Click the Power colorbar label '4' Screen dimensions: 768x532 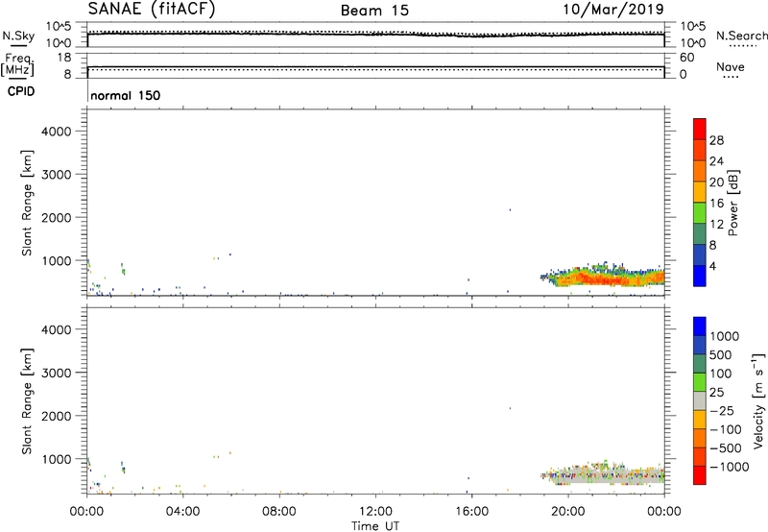tap(712, 266)
